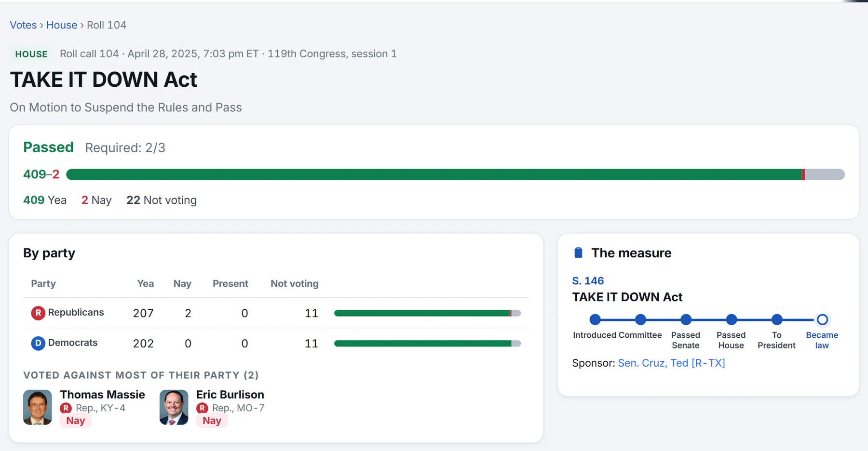The image size is (868, 451).
Task: Open the Votes breadcrumb link
Action: (x=23, y=25)
